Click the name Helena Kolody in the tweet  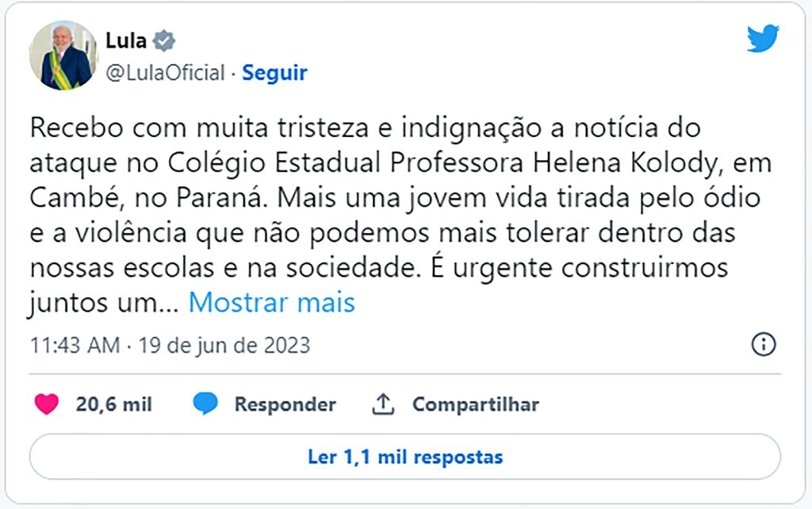[x=621, y=163]
